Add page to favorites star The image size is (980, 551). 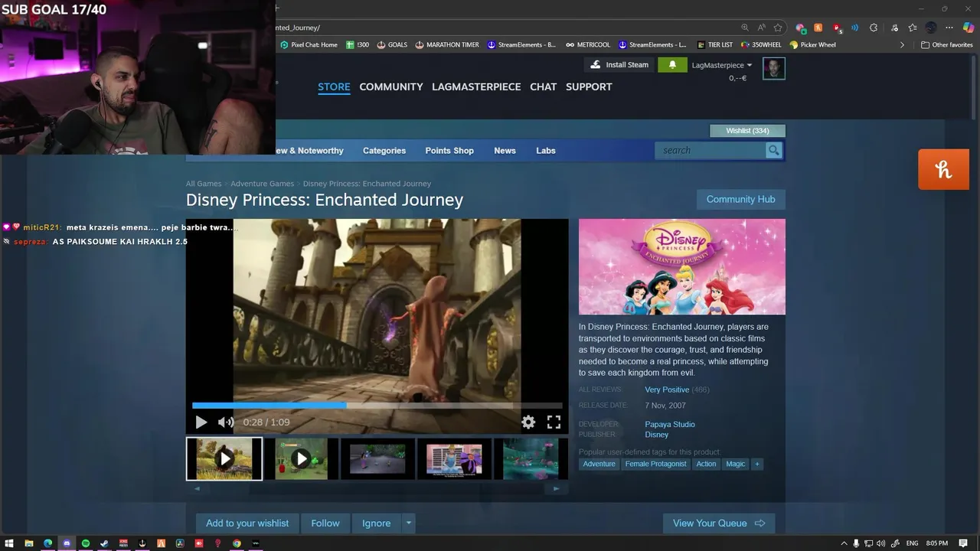click(x=778, y=28)
